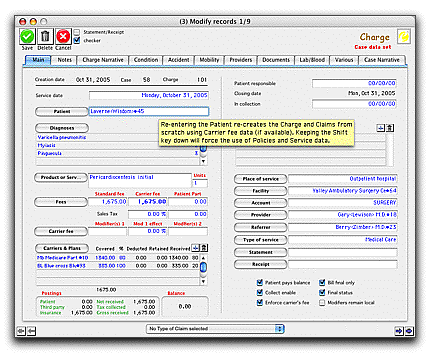Click the Account button
430x360 pixels.
point(260,203)
